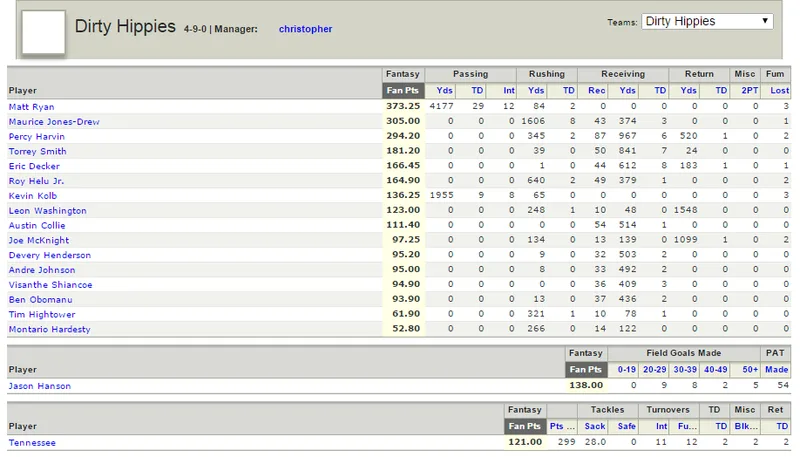800x457 pixels.
Task: Sort by 30-39 field goals column
Action: coord(685,369)
